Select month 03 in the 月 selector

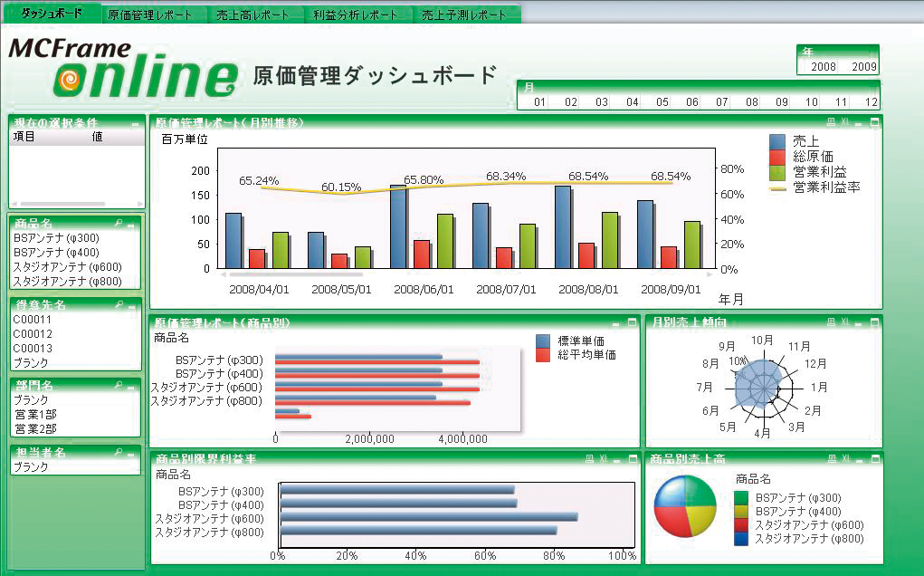coord(600,101)
